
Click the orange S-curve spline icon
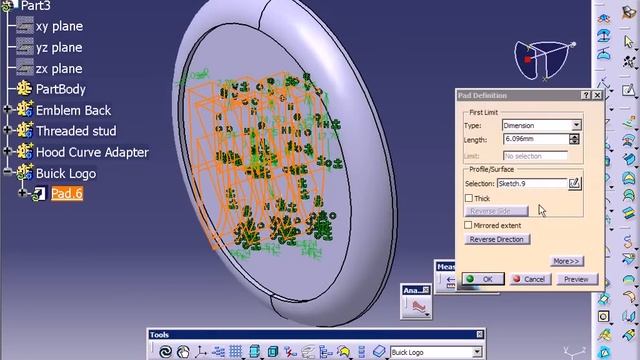[x=628, y=241]
